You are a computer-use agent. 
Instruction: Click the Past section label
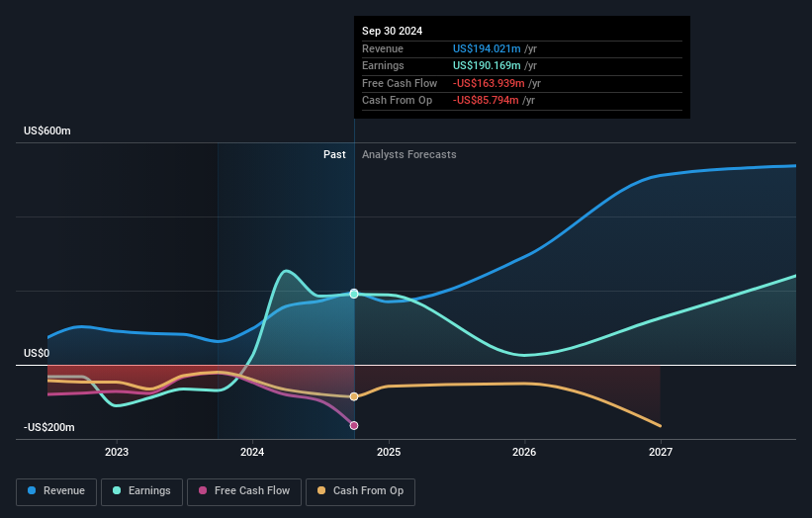pyautogui.click(x=334, y=154)
